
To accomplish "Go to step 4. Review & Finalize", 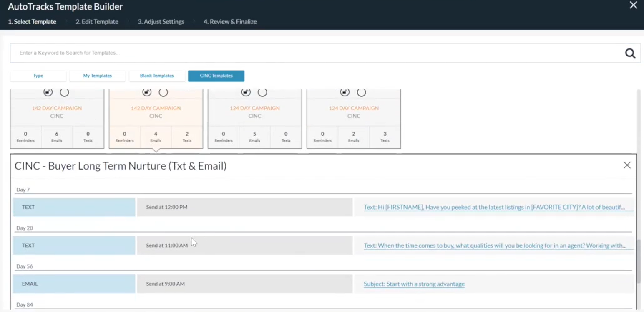I will coord(230,22).
